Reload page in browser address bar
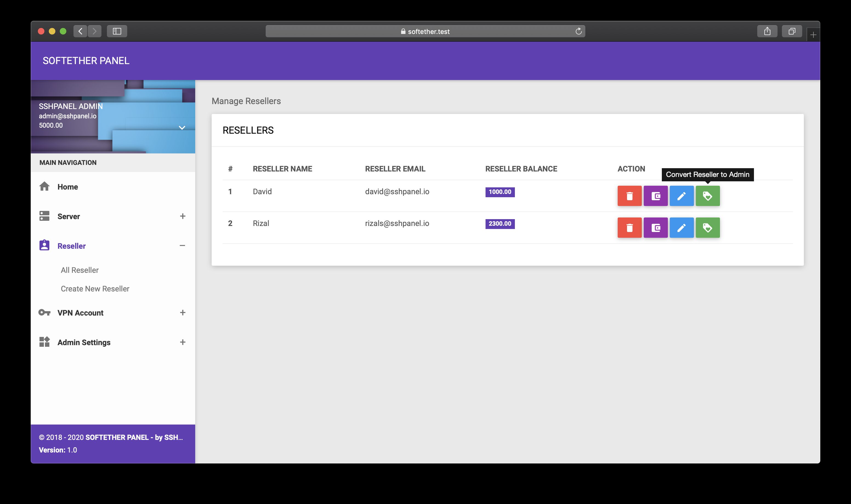Screen dimensions: 851x504 [578, 31]
